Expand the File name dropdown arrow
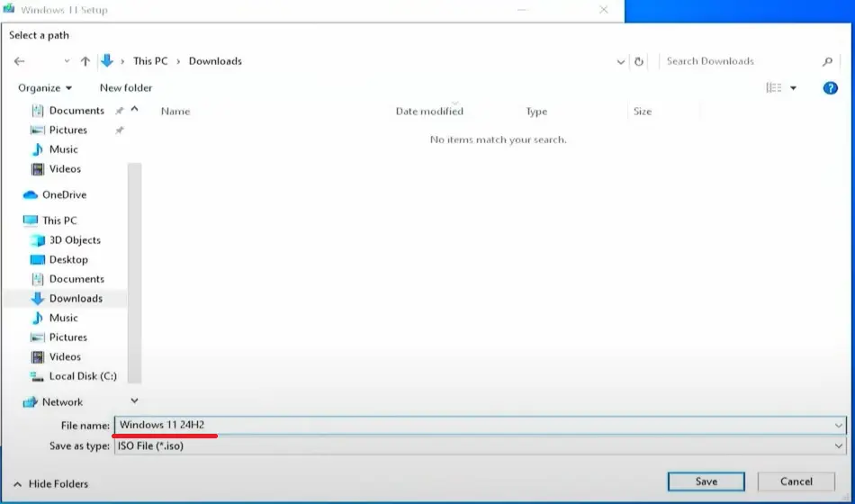This screenshot has width=855, height=504. pos(838,426)
